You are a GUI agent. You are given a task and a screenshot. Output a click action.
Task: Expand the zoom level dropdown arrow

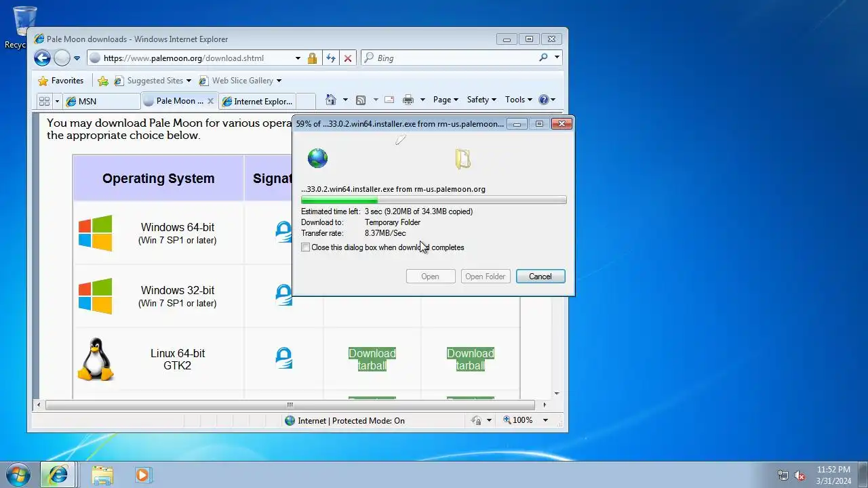[545, 420]
